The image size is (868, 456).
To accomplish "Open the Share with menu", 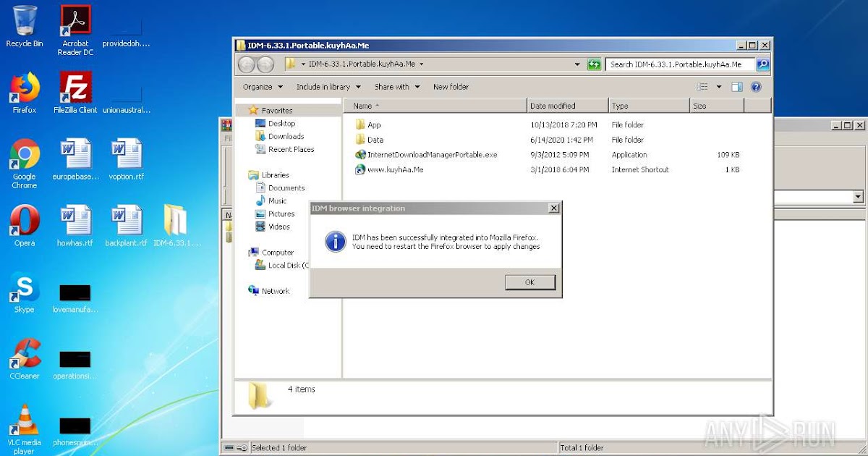I will point(396,87).
